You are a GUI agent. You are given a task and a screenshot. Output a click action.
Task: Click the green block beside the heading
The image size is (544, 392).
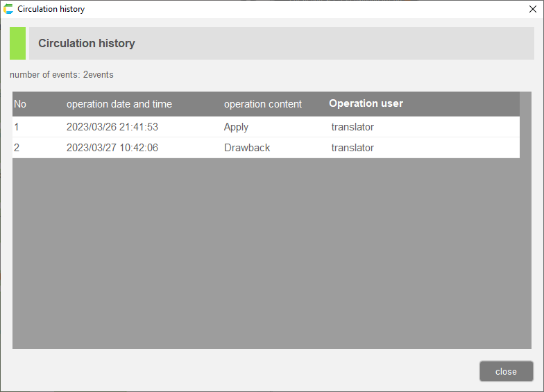pyautogui.click(x=17, y=43)
